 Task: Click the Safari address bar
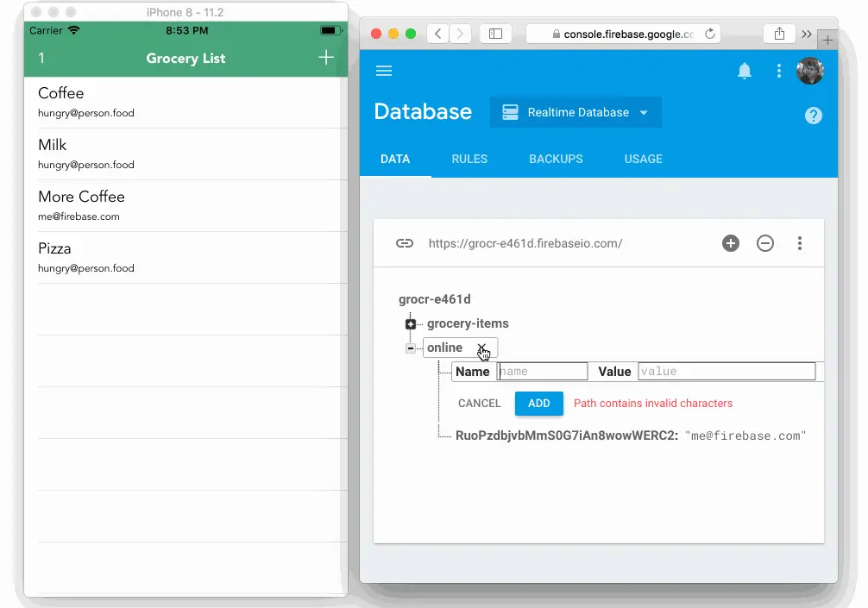623,34
